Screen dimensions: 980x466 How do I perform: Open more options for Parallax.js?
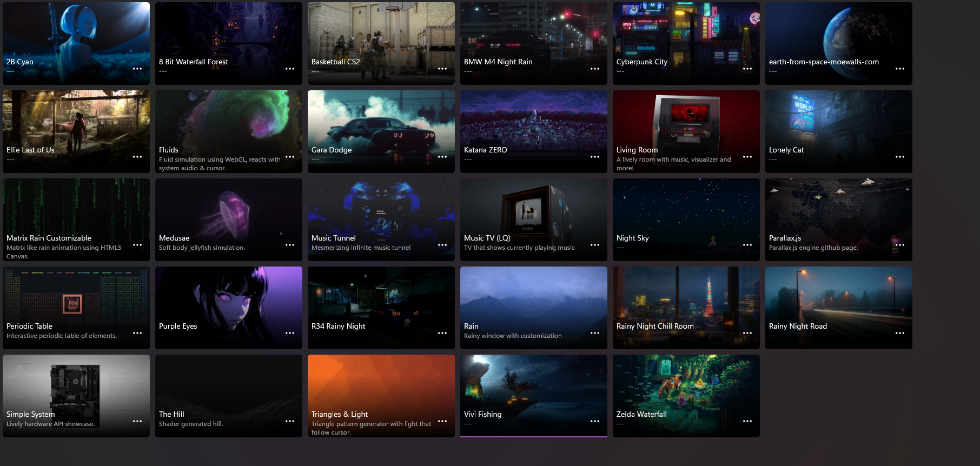pyautogui.click(x=900, y=245)
